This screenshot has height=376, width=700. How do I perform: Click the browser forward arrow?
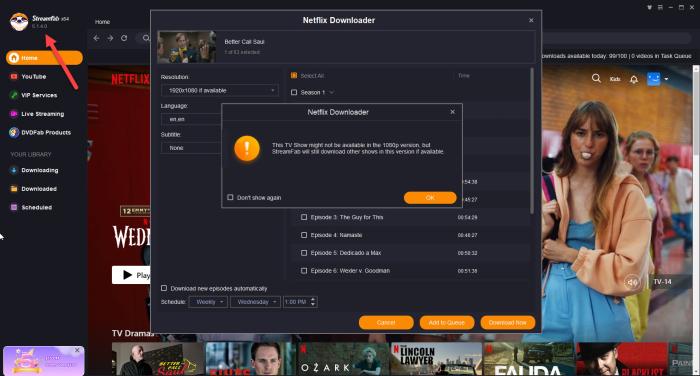pyautogui.click(x=110, y=38)
